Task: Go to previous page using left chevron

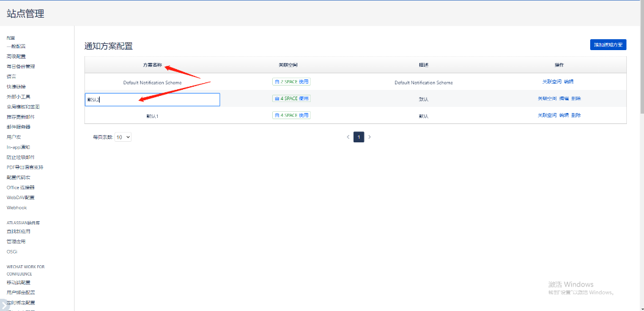Action: (x=348, y=137)
